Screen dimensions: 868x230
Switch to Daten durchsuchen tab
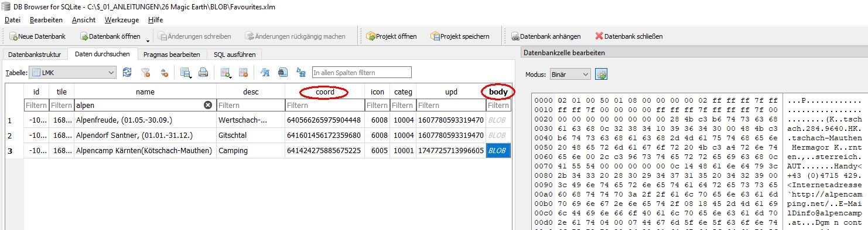tap(102, 54)
